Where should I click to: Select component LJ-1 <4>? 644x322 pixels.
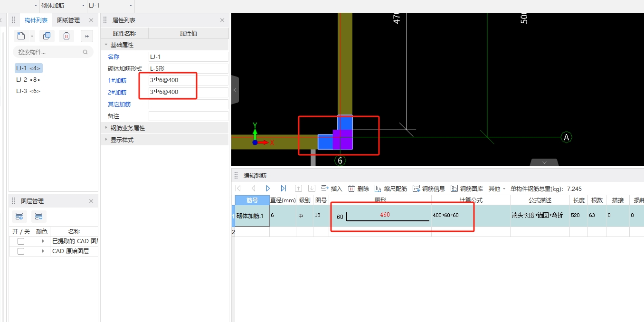point(28,68)
